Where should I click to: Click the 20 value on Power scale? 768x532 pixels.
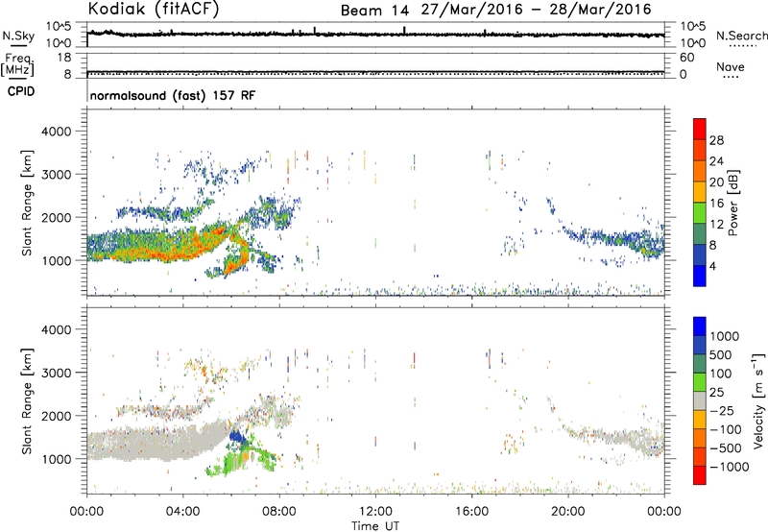point(716,182)
